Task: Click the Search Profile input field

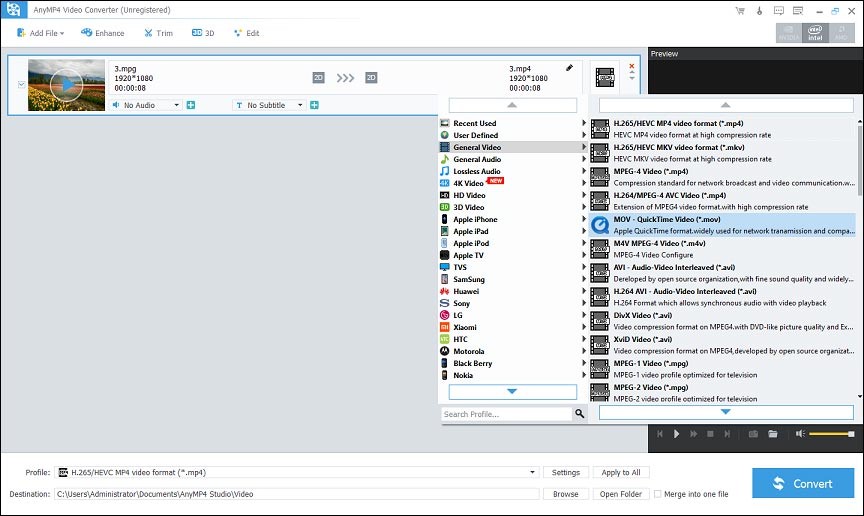Action: (x=506, y=414)
